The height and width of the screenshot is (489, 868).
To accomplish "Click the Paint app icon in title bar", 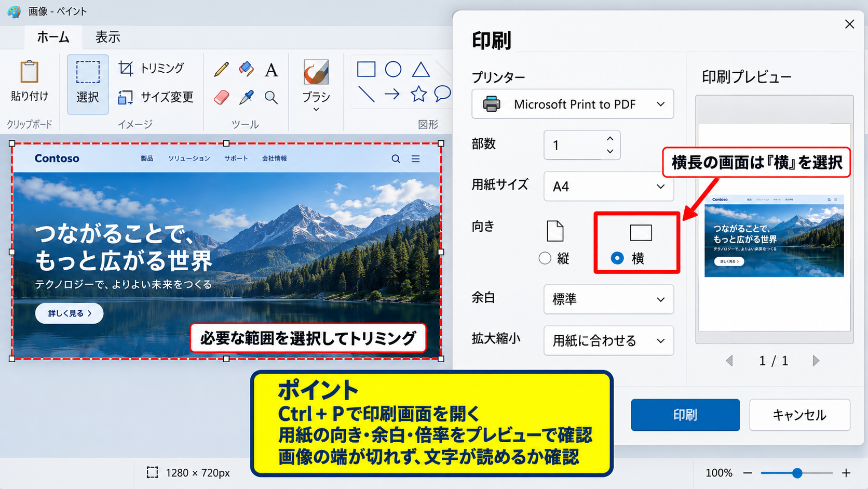I will coord(14,11).
